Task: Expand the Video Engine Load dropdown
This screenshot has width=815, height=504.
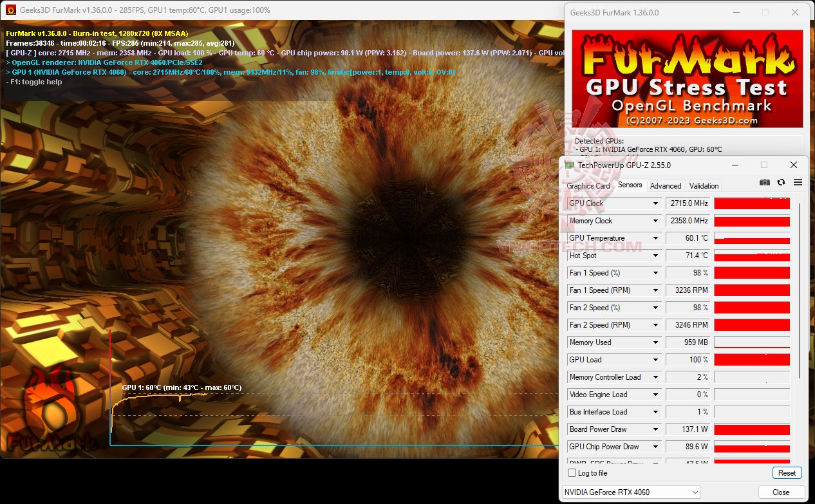Action: pos(655,395)
